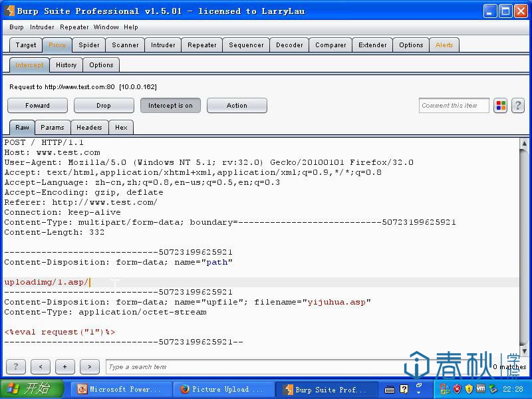Switch to the Spider tab

pos(89,45)
